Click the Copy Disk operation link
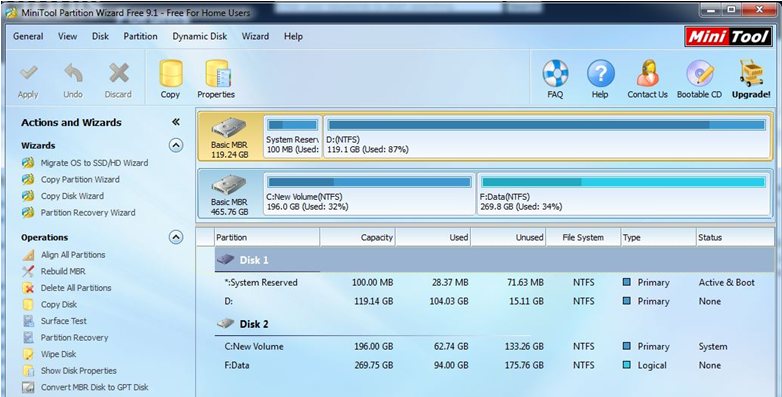The image size is (782, 397). tap(59, 304)
